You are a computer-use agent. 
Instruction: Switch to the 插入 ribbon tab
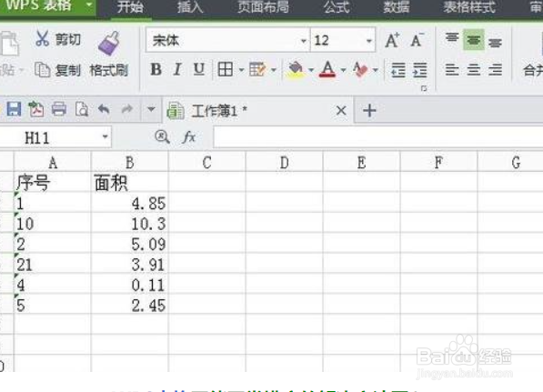190,7
